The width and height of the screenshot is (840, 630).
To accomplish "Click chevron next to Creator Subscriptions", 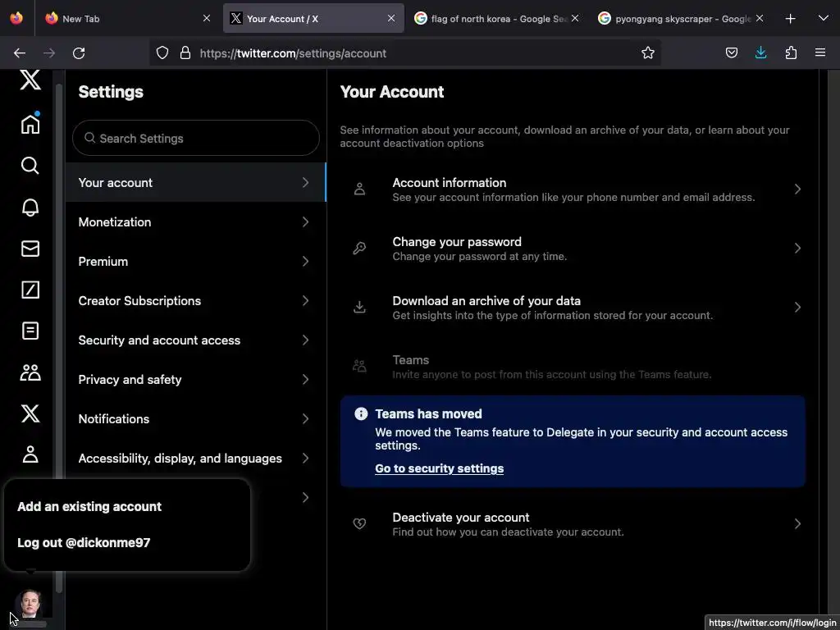I will [305, 300].
